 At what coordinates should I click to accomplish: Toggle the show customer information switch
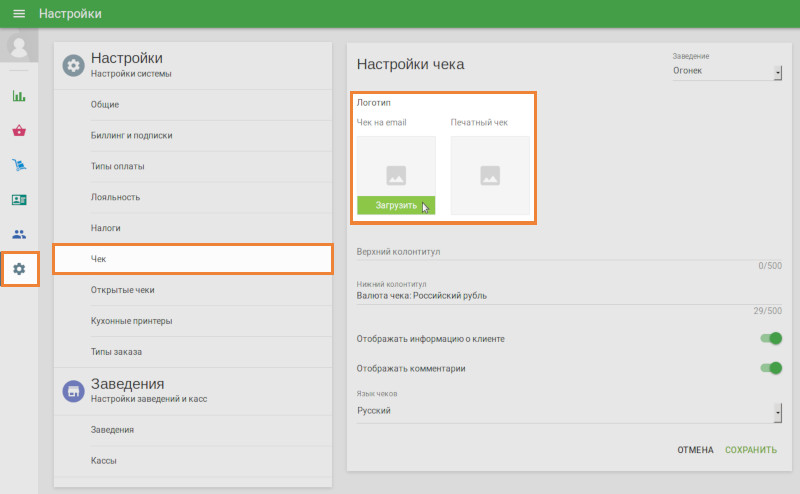770,339
